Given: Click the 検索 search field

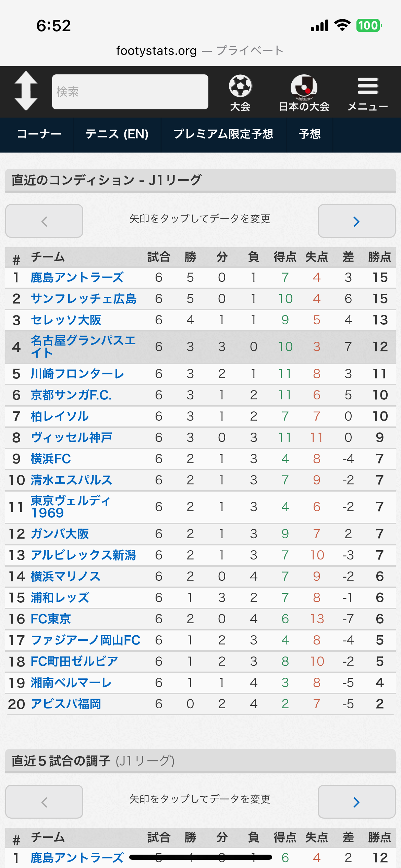Looking at the screenshot, I should pos(130,92).
